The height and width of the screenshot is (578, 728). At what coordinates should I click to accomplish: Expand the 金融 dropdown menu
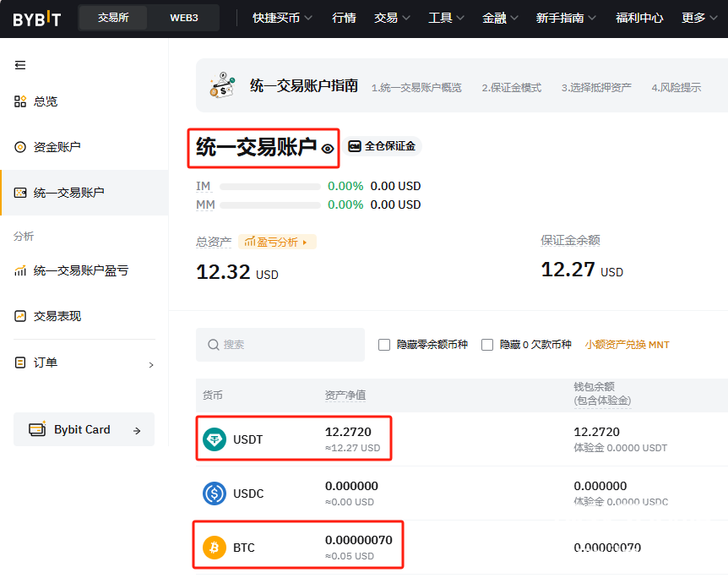tap(500, 18)
